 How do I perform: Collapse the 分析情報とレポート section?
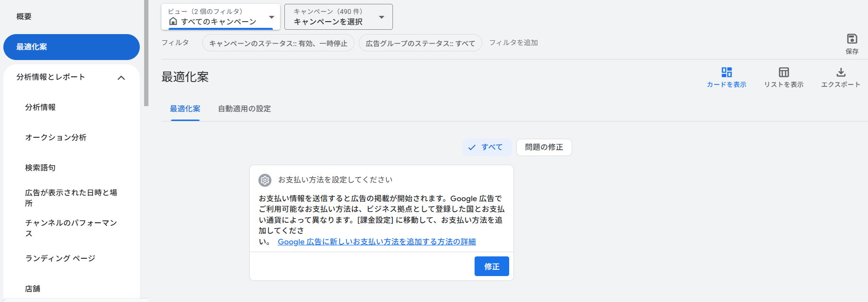point(121,78)
